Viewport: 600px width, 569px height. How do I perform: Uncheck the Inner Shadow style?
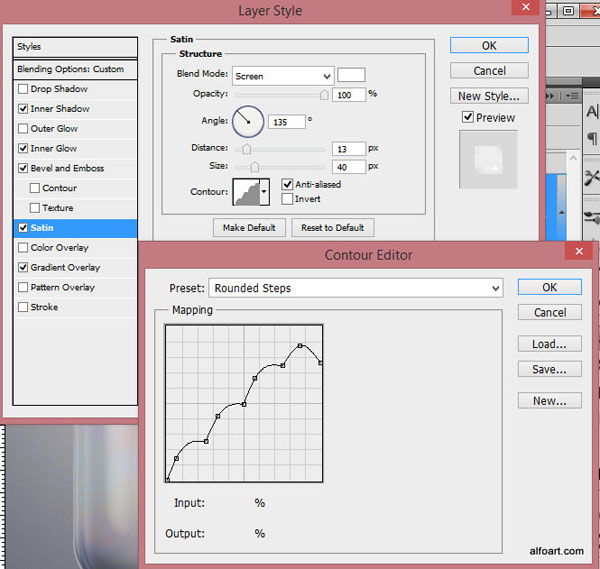click(x=23, y=109)
